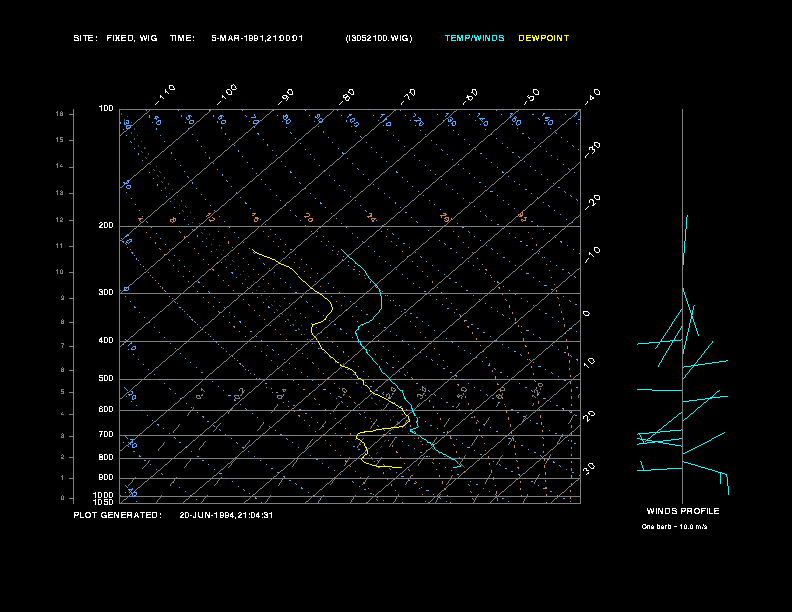Click the "300" pressure level label

tap(106, 292)
